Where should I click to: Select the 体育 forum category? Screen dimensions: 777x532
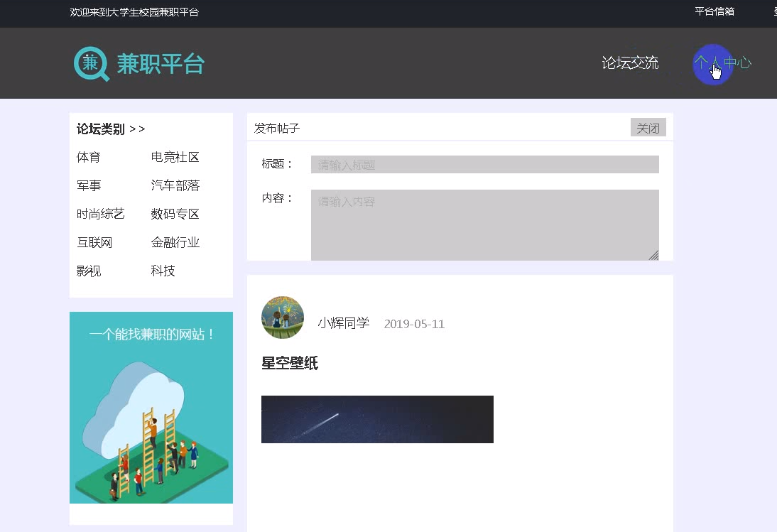click(x=89, y=157)
